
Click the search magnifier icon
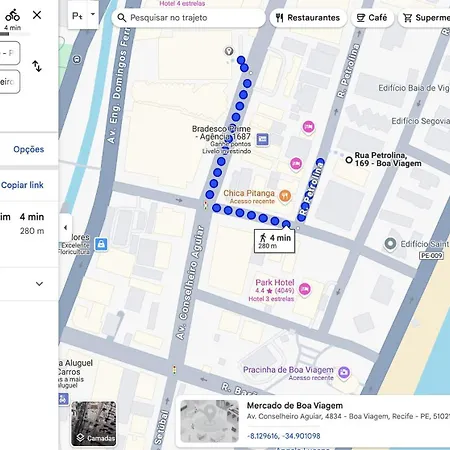pos(122,18)
